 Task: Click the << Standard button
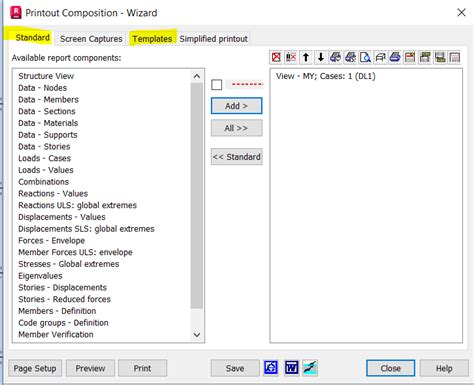tap(236, 157)
